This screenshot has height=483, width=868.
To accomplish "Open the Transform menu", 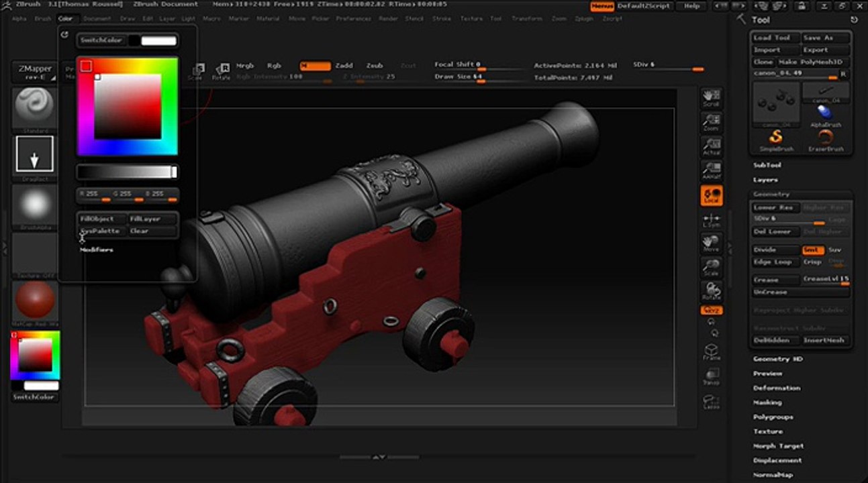I will coord(527,19).
